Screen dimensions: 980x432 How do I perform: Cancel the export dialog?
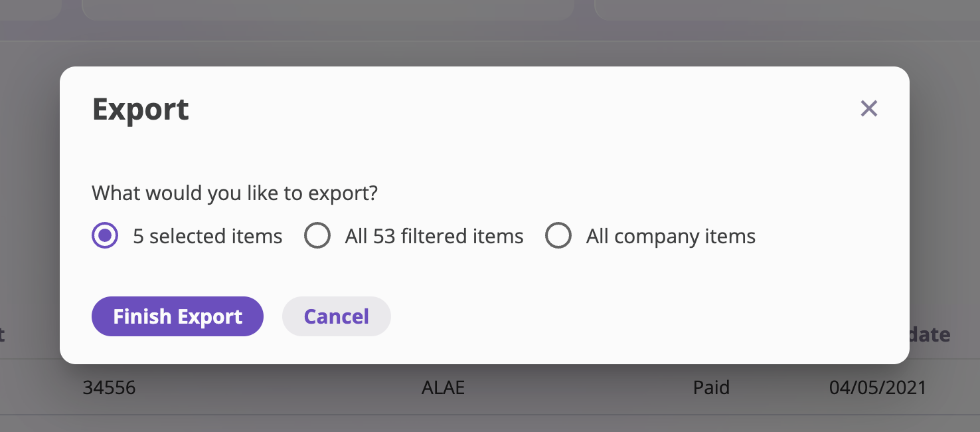[337, 316]
